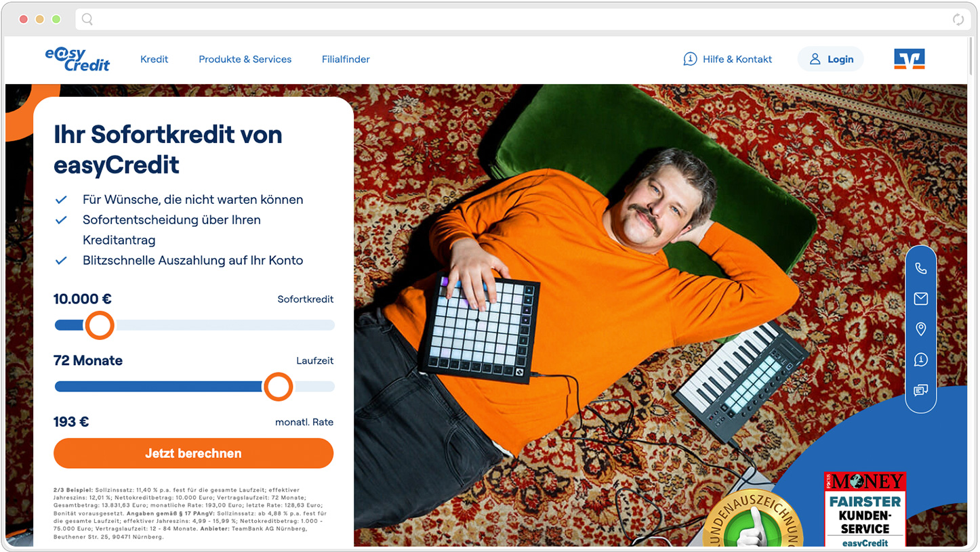Open the Kredit menu
Screen dimensions: 980x552
point(155,60)
